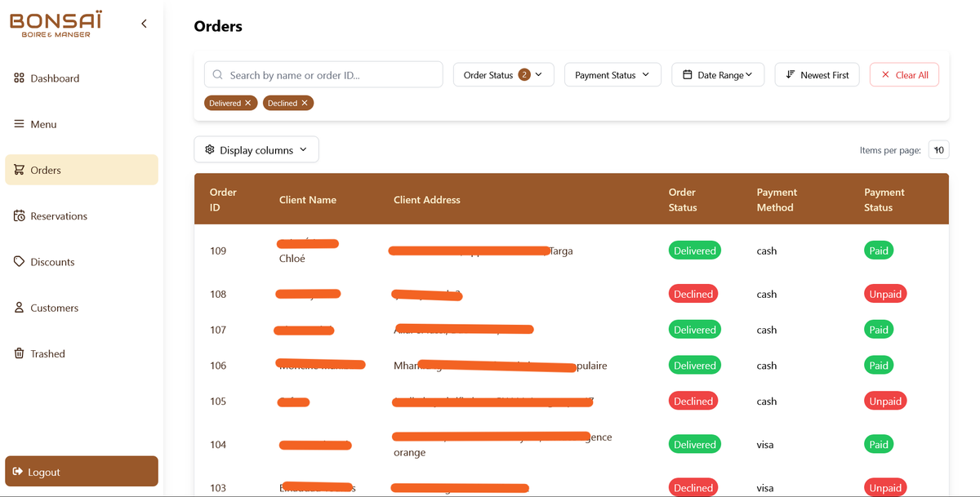Click the Orders page heading

218,26
